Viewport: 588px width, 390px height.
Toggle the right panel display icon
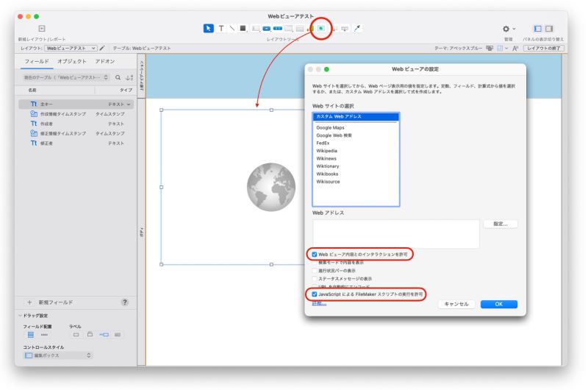point(549,29)
